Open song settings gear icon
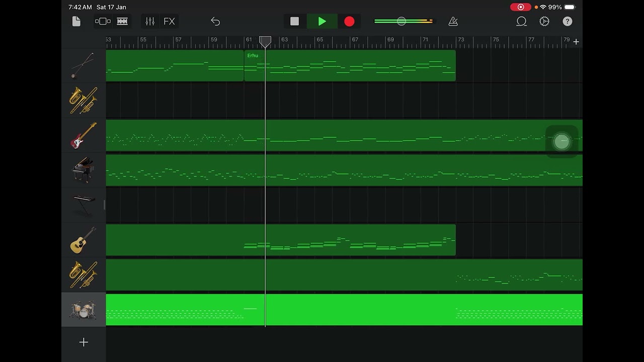This screenshot has width=644, height=362. click(x=544, y=21)
